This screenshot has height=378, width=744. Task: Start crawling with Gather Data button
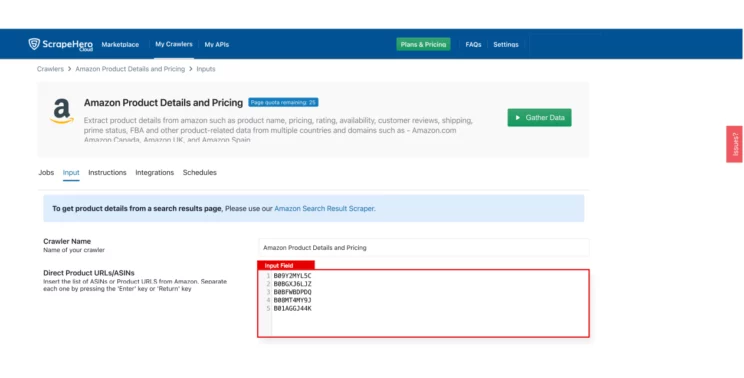539,118
